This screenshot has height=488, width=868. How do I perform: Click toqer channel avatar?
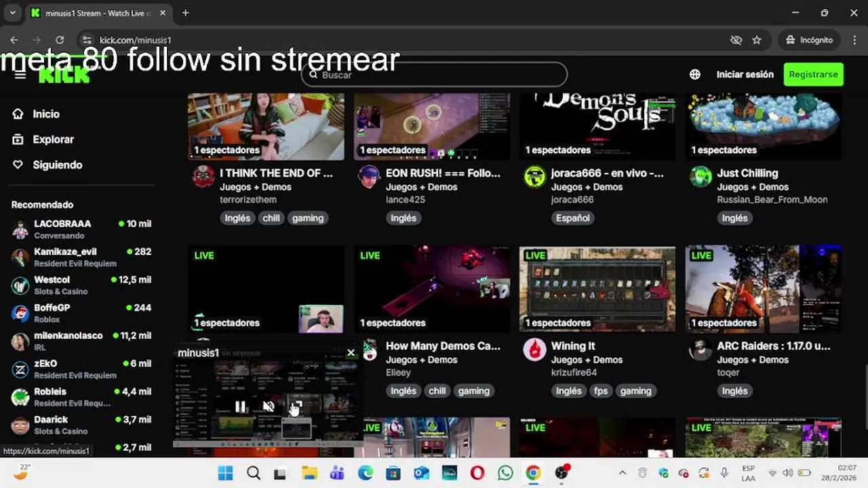(701, 350)
